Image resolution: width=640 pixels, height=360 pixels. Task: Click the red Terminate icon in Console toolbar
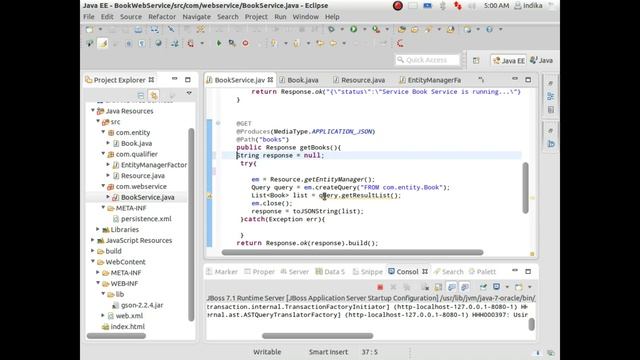tap(380, 287)
